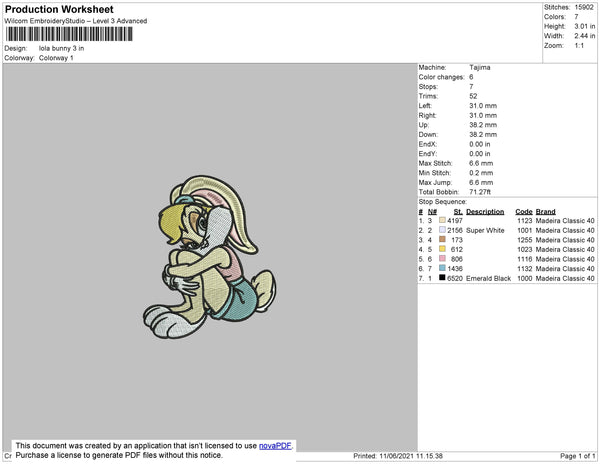Select the Up value 38.2 mm

point(483,125)
